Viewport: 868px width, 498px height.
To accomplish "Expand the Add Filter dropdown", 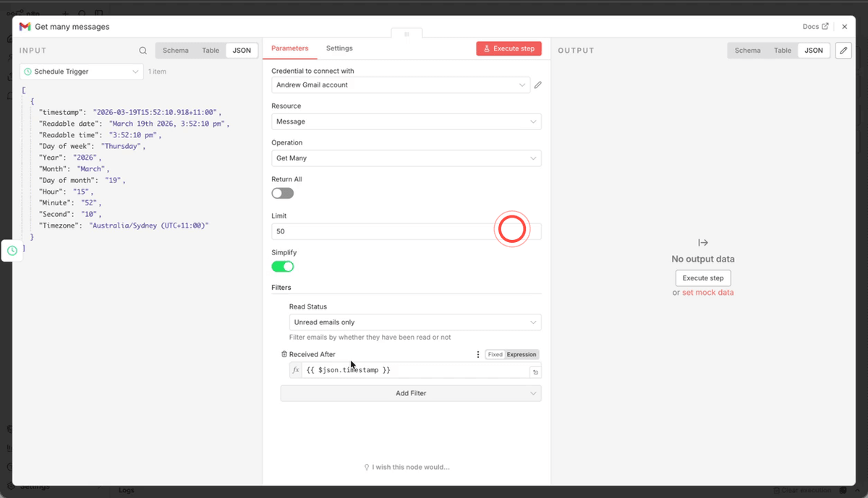I will [x=410, y=393].
